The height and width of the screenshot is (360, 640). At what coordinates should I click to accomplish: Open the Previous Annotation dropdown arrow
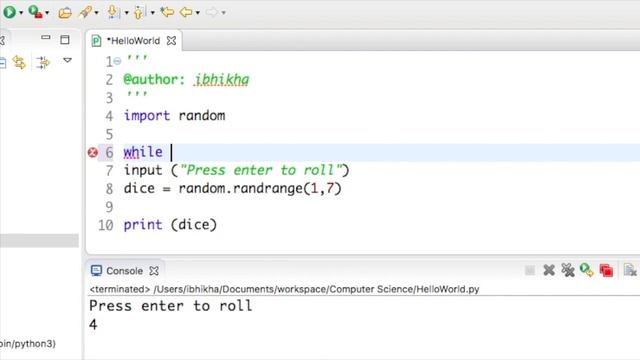(x=152, y=13)
